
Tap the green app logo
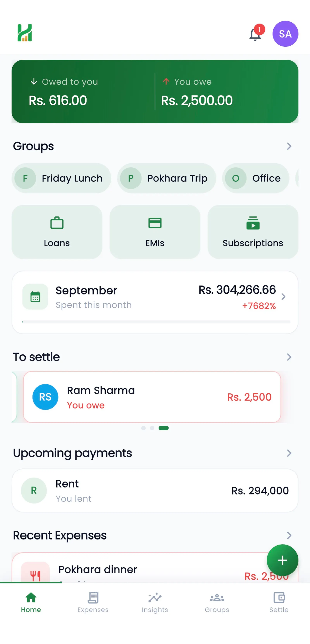(x=24, y=33)
